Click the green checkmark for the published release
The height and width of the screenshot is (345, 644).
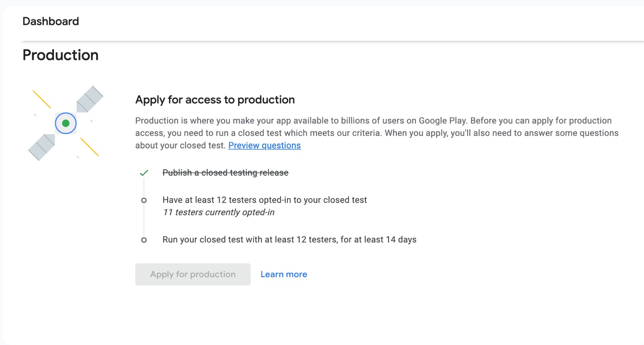click(144, 173)
